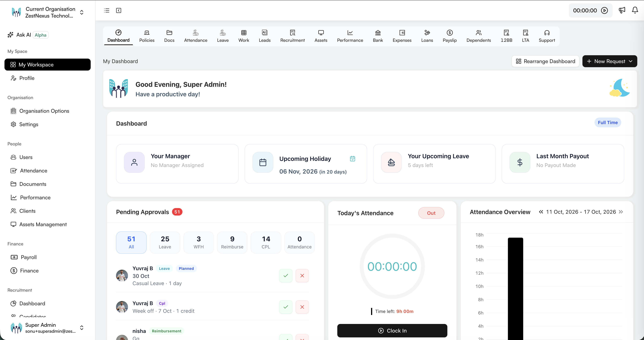Viewport: 644px width, 340px height.
Task: Reject Yuvraj B's Cpl week off request
Action: (x=302, y=307)
